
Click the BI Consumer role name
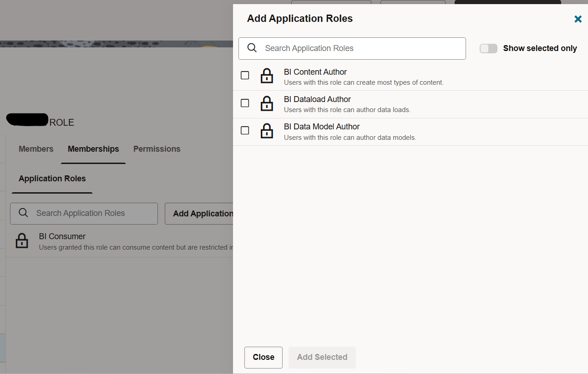(62, 236)
